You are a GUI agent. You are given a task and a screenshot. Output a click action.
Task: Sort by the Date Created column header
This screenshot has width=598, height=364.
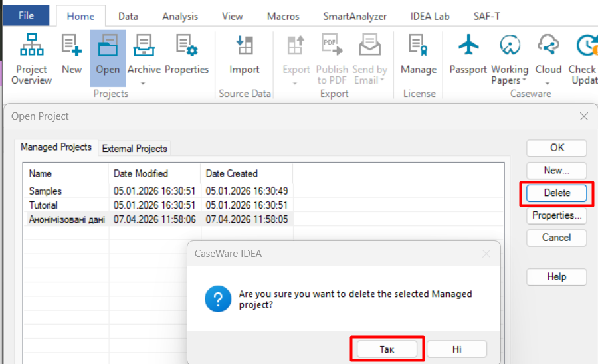pos(247,173)
